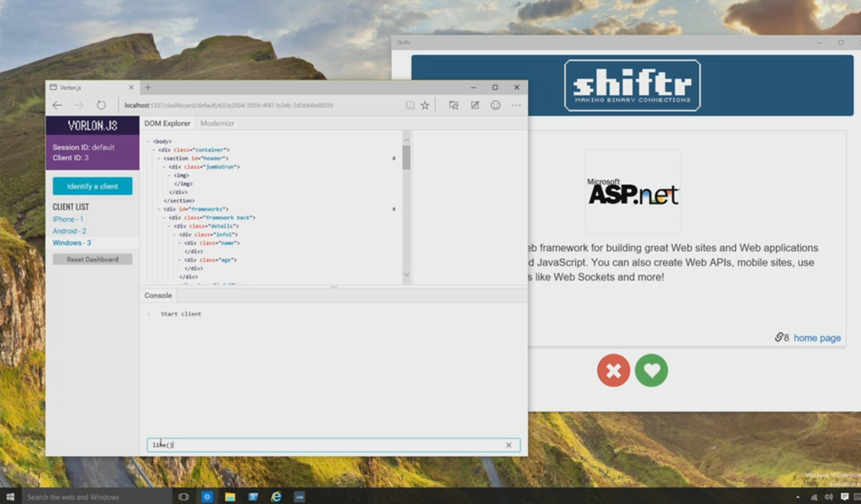The image size is (861, 504).
Task: Click the Start client console entry
Action: 181,314
